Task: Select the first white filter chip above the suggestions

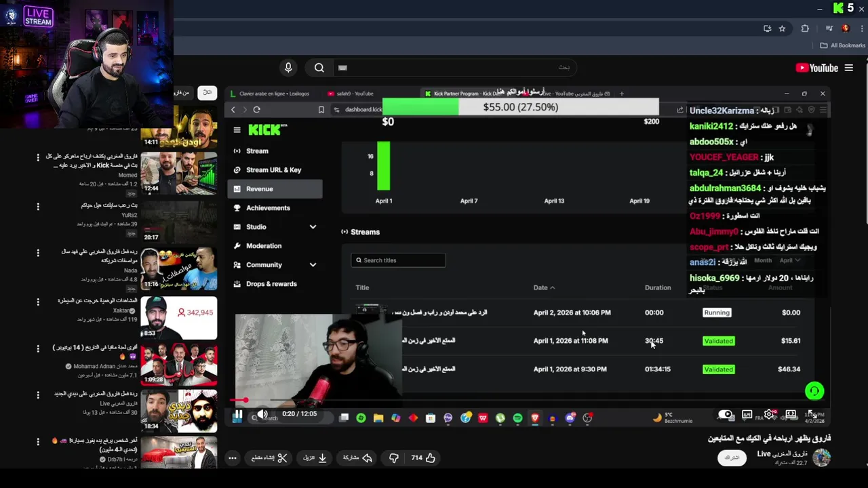Action: pyautogui.click(x=208, y=92)
